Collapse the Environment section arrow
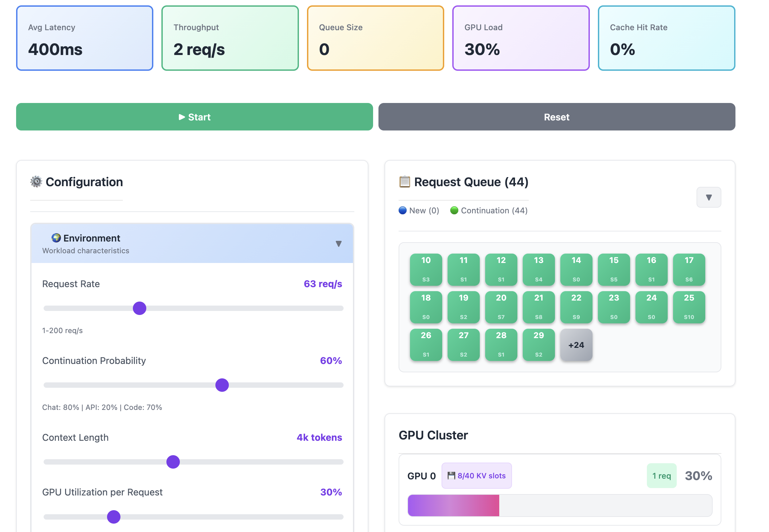This screenshot has height=532, width=769. 339,244
